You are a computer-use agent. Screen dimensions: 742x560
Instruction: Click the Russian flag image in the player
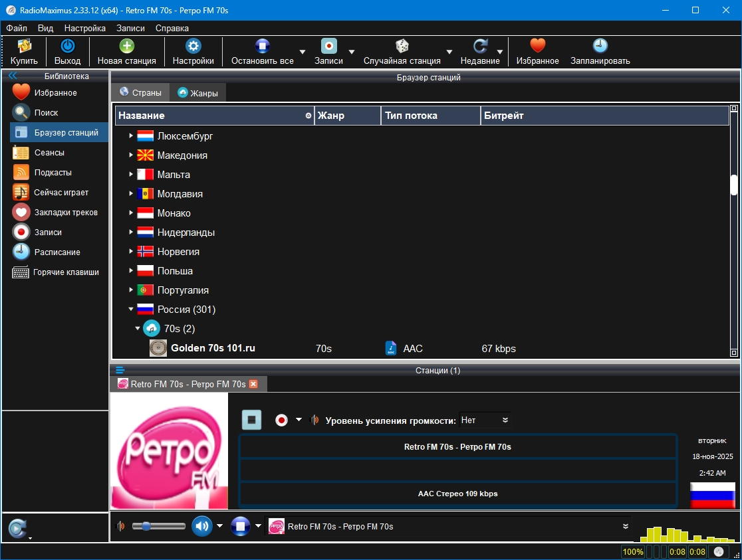coord(713,495)
